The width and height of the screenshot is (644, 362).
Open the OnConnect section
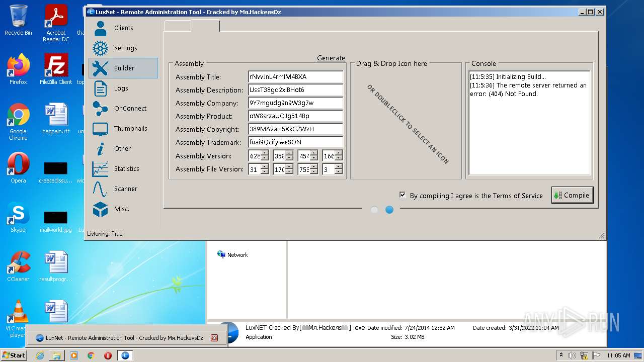click(123, 109)
